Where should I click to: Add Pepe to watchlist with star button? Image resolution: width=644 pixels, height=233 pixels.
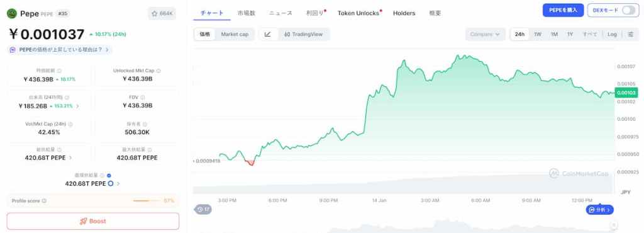(x=162, y=14)
